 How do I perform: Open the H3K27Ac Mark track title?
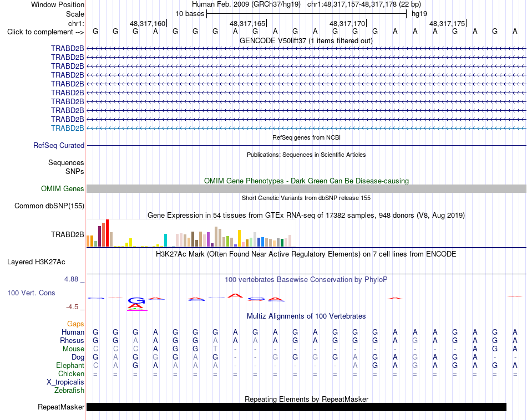tap(306, 254)
